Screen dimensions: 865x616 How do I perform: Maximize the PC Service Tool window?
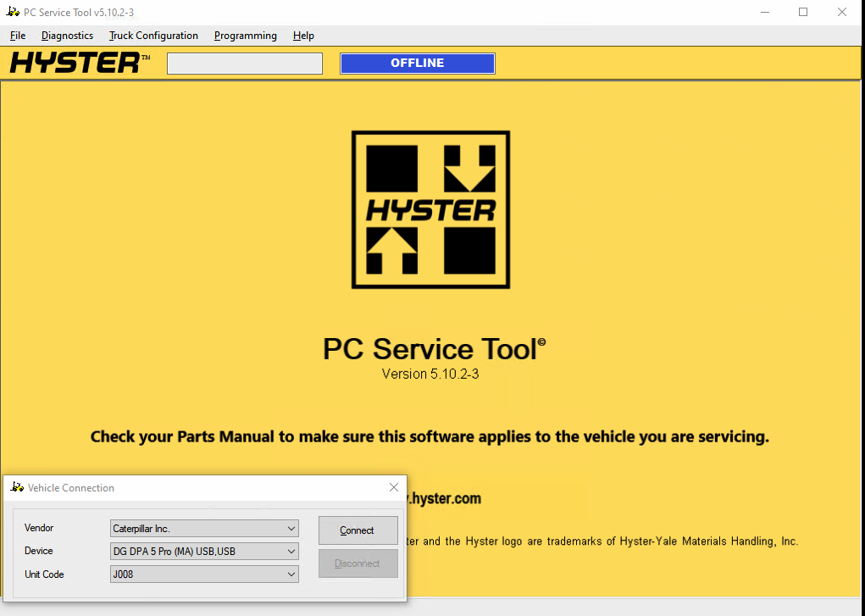point(803,12)
